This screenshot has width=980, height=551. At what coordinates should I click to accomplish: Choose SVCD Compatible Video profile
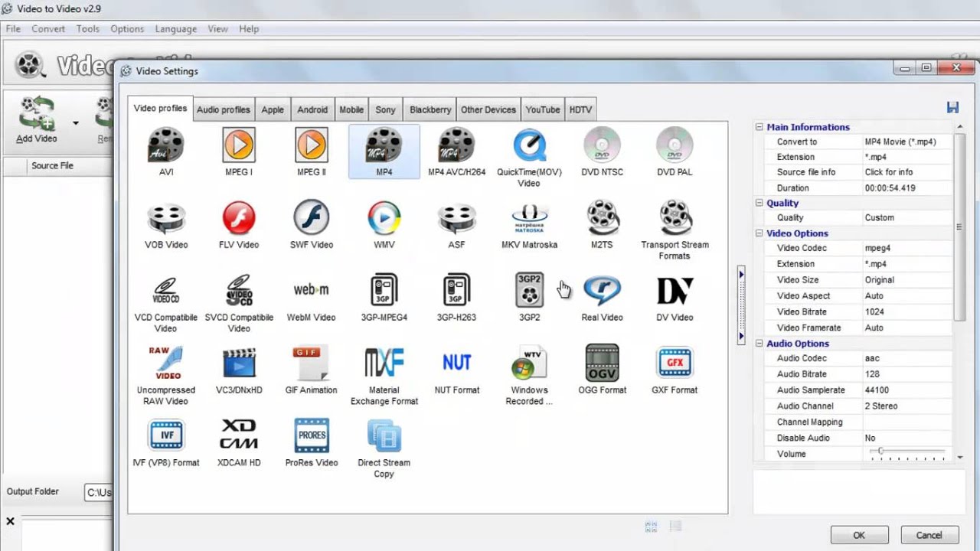click(239, 302)
